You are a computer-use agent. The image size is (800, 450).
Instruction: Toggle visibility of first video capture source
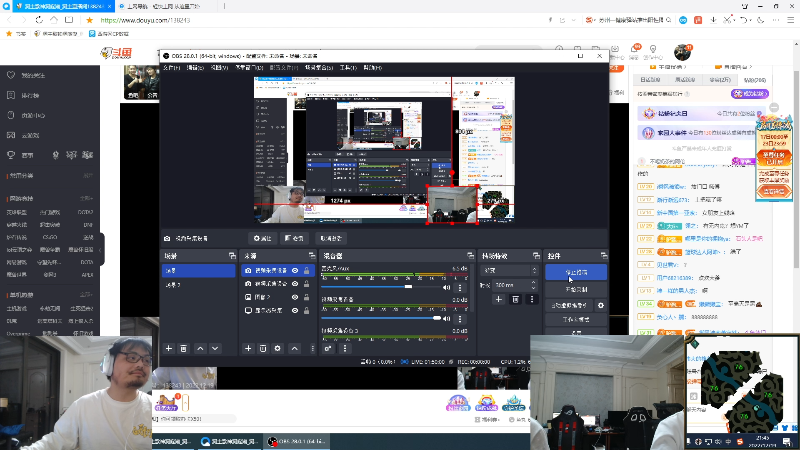295,270
